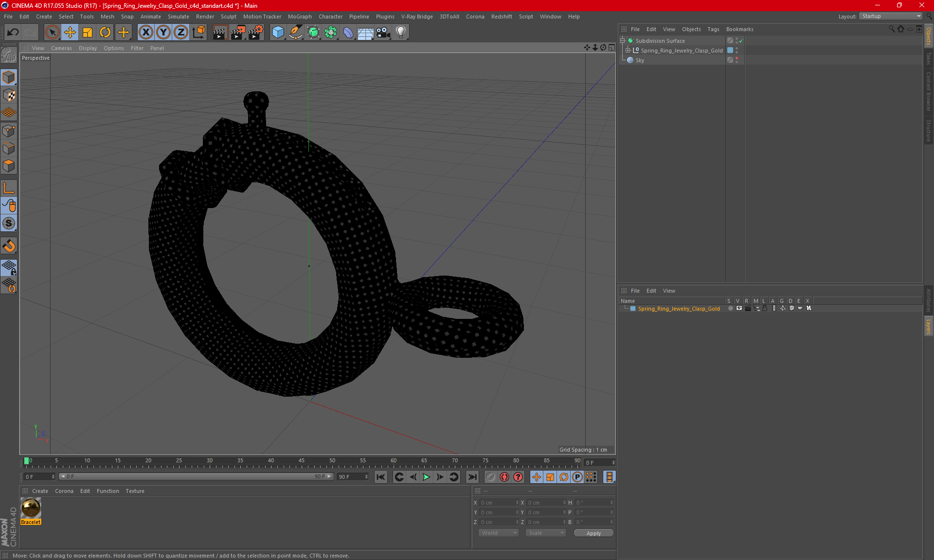Screen dimensions: 934x560
Task: Select the Rotate tool
Action: (105, 33)
